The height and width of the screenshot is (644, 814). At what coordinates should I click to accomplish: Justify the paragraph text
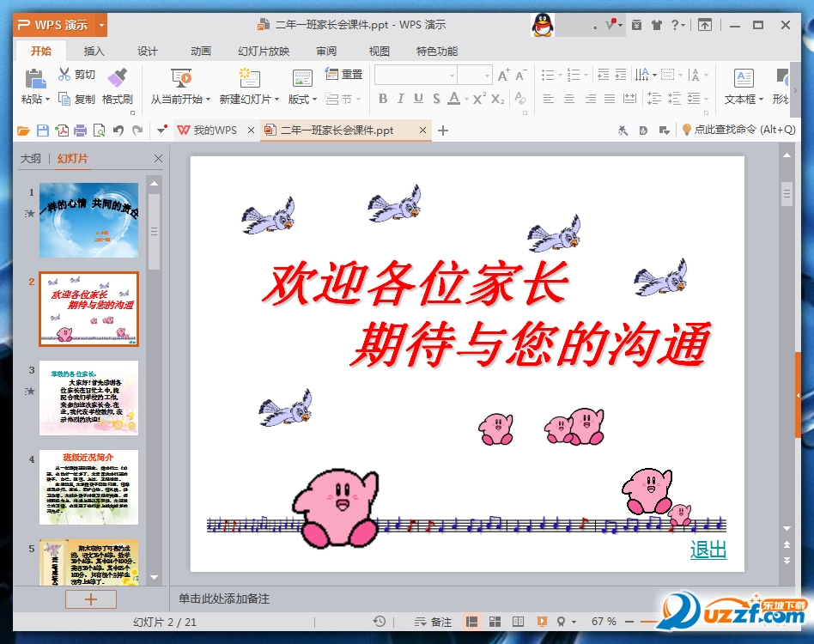point(610,99)
